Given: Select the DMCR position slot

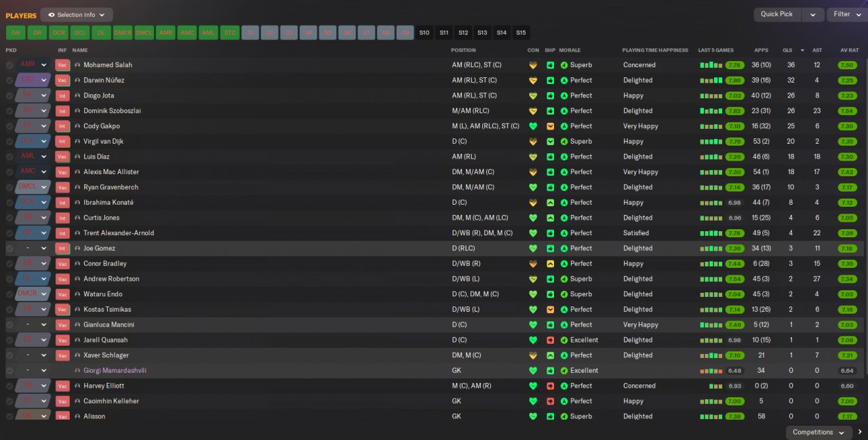Looking at the screenshot, I should coord(123,33).
